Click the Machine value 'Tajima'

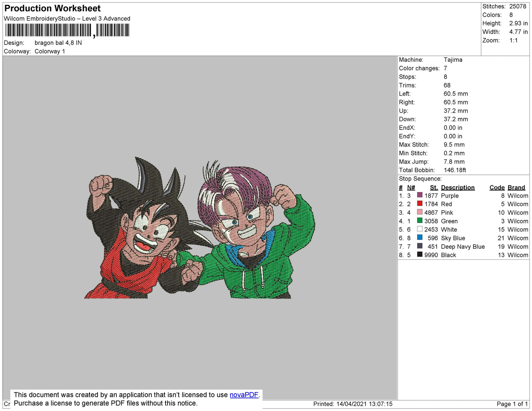pos(453,60)
